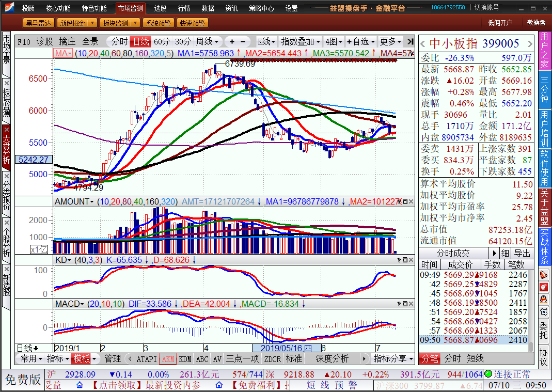This screenshot has width=552, height=392.
Task: Open the 指标分享 dropdown
Action: pos(393,359)
